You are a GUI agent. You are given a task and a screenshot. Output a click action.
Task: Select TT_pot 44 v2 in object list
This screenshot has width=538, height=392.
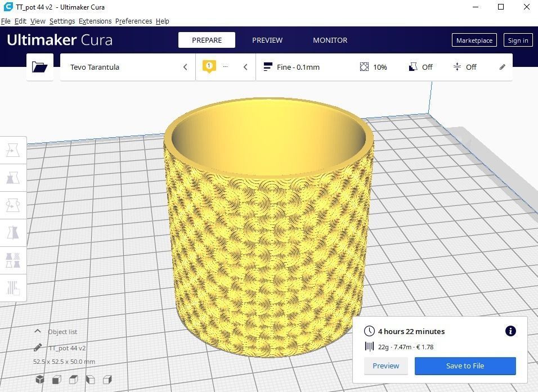tap(67, 348)
